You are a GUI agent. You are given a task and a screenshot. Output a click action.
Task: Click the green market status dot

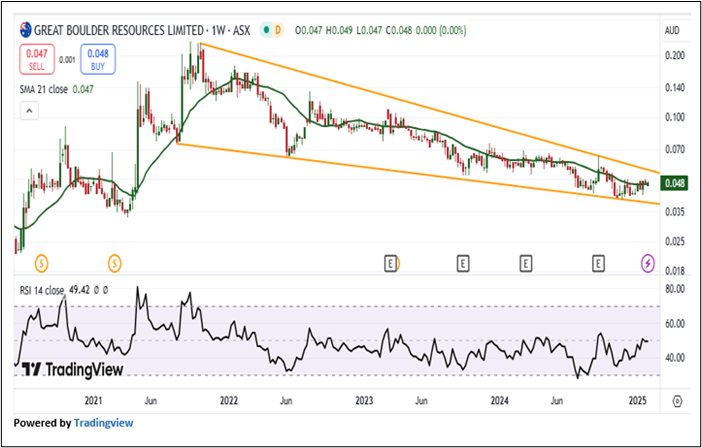coord(266,30)
